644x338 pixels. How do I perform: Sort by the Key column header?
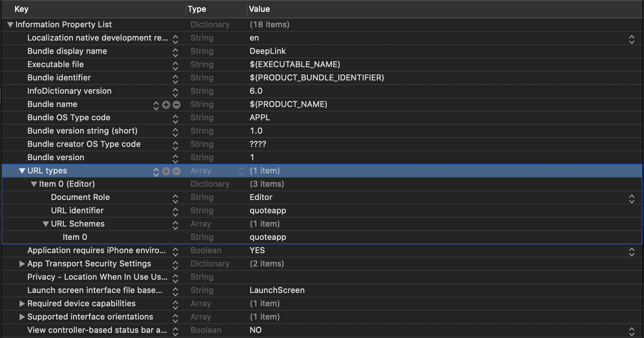pos(21,9)
